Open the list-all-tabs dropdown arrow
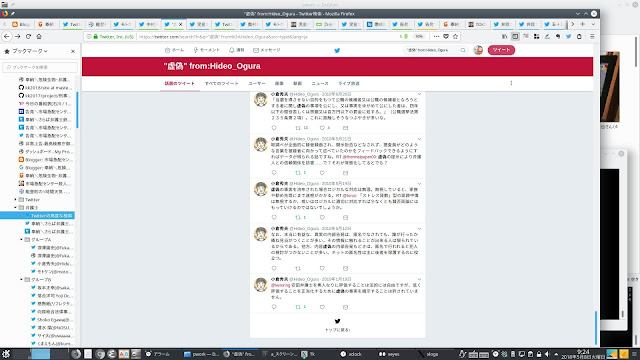Viewport: 640px width, 360px height. coord(593,24)
